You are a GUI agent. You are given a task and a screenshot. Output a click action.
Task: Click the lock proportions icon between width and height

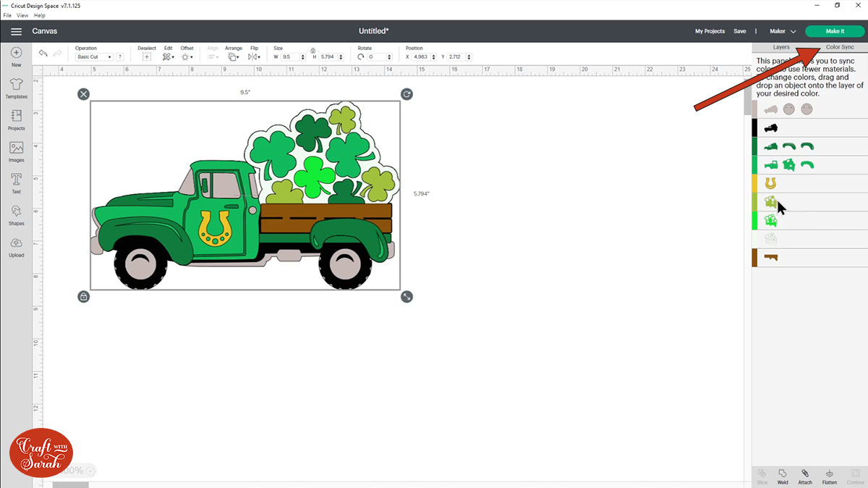312,52
